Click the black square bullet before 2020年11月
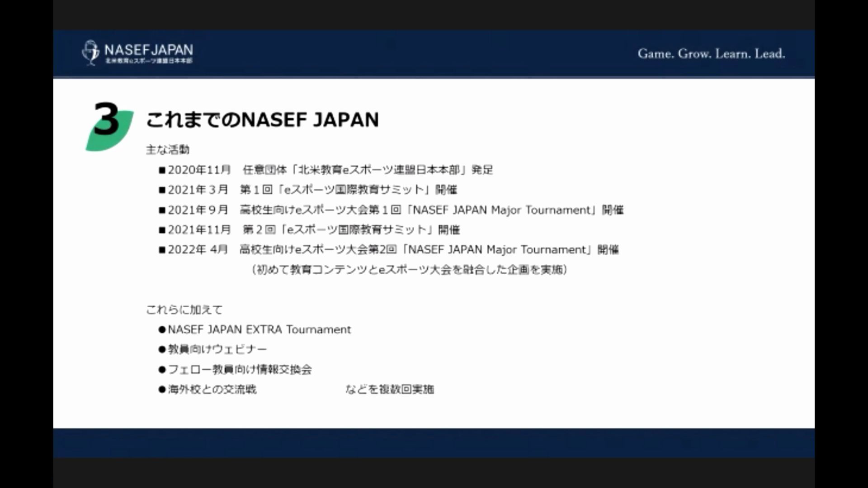The image size is (868, 488). coord(162,170)
